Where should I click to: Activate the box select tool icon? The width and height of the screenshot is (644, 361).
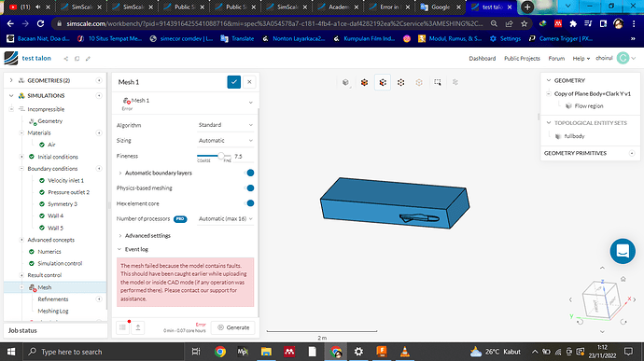point(437,82)
